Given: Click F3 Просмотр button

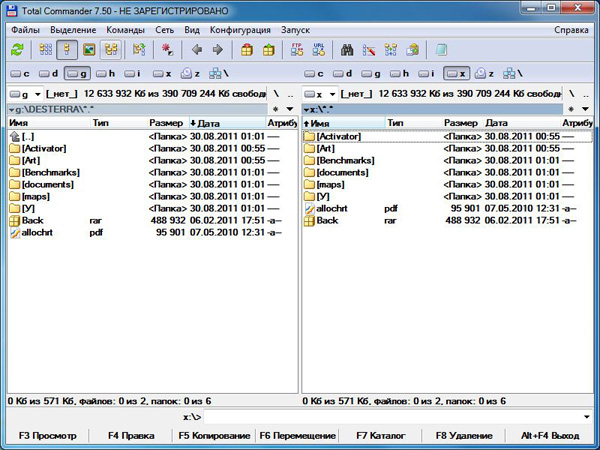Looking at the screenshot, I should pyautogui.click(x=47, y=436).
